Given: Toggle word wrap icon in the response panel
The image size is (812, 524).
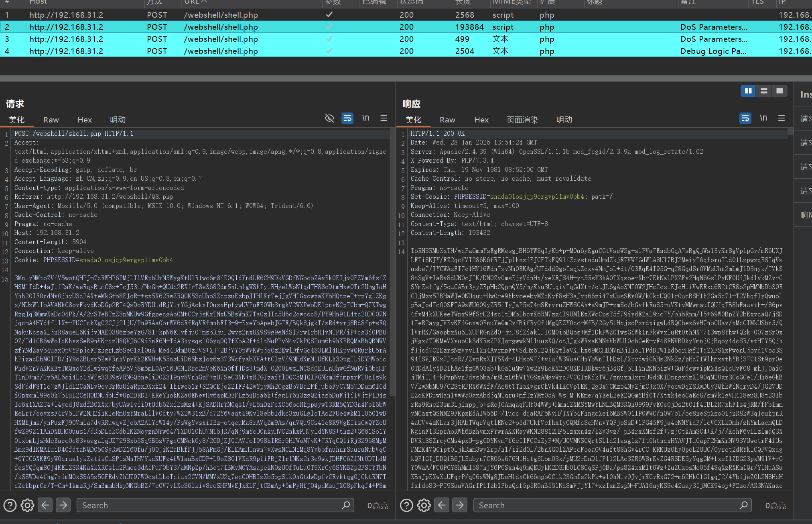Looking at the screenshot, I should tap(745, 118).
